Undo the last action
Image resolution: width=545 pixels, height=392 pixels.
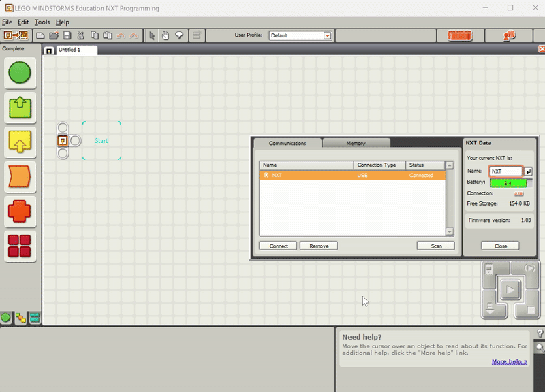[x=121, y=35]
